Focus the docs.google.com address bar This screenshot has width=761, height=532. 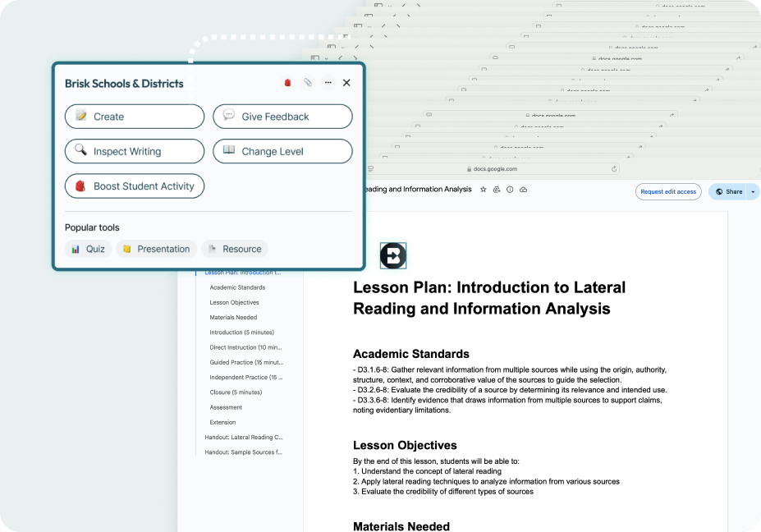pos(495,169)
